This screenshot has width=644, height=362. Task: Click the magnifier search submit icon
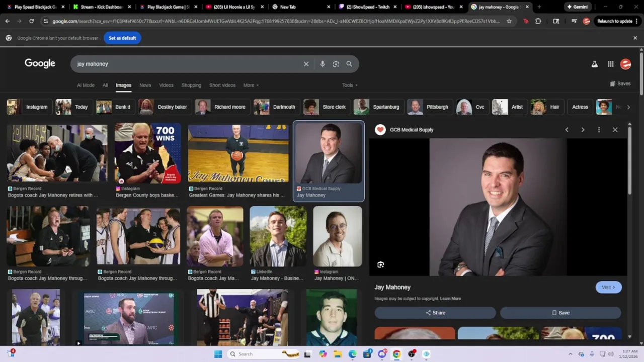coord(349,64)
